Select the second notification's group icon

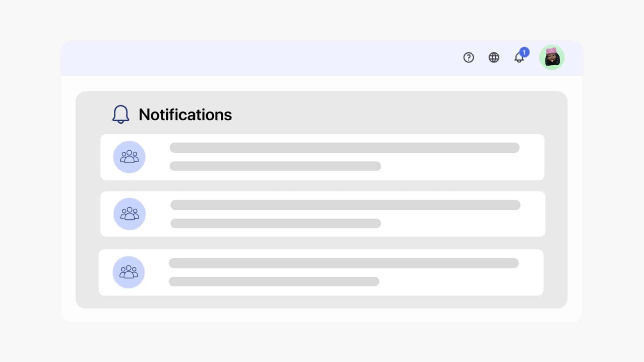(x=129, y=214)
